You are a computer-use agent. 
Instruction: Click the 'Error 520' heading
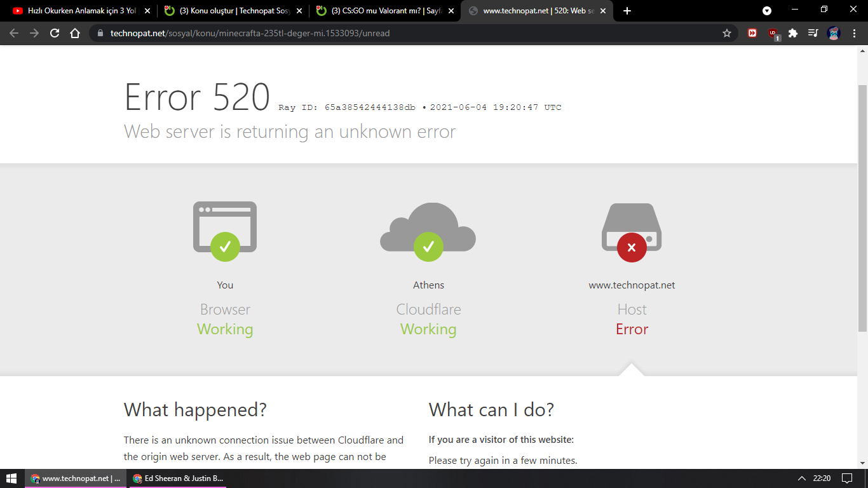point(197,97)
